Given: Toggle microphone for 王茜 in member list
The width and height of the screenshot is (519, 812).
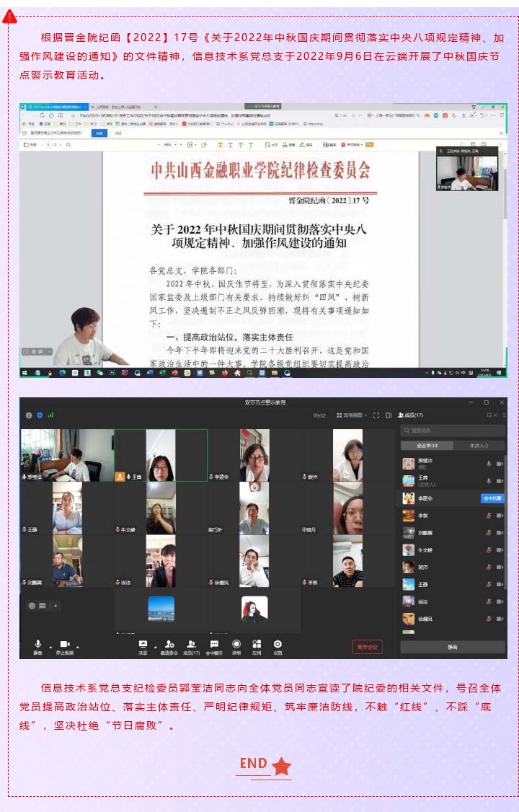Looking at the screenshot, I should coord(489,481).
